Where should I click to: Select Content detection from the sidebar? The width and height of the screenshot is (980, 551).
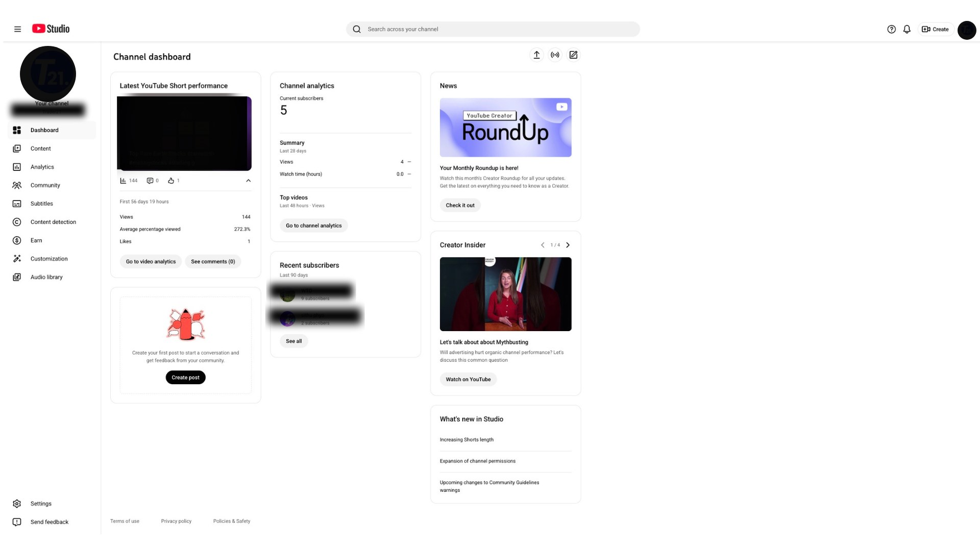coord(53,222)
